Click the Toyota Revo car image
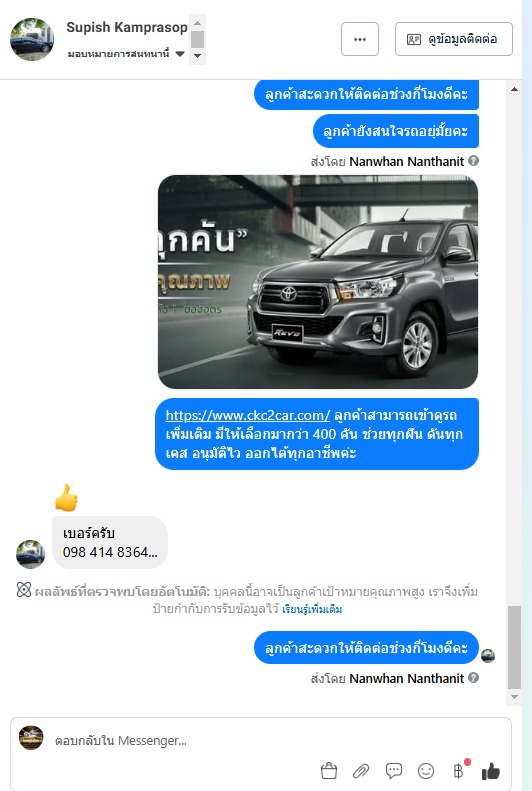Image resolution: width=532 pixels, height=791 pixels. [318, 281]
